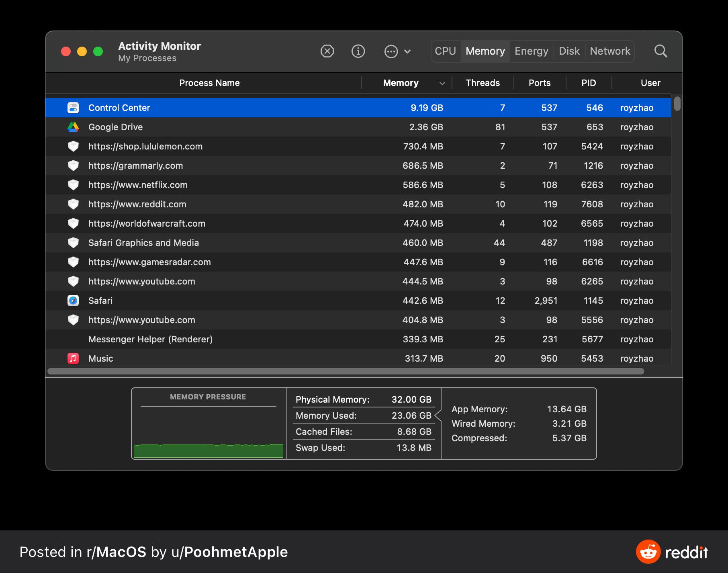Select the Control Center app icon
The height and width of the screenshot is (573, 728).
click(x=73, y=108)
